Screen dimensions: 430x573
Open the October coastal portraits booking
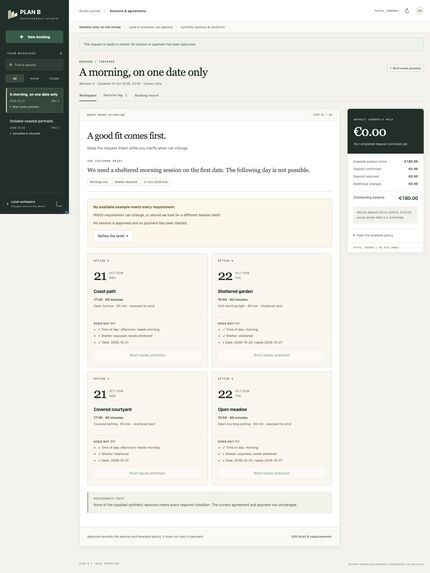pos(34,127)
